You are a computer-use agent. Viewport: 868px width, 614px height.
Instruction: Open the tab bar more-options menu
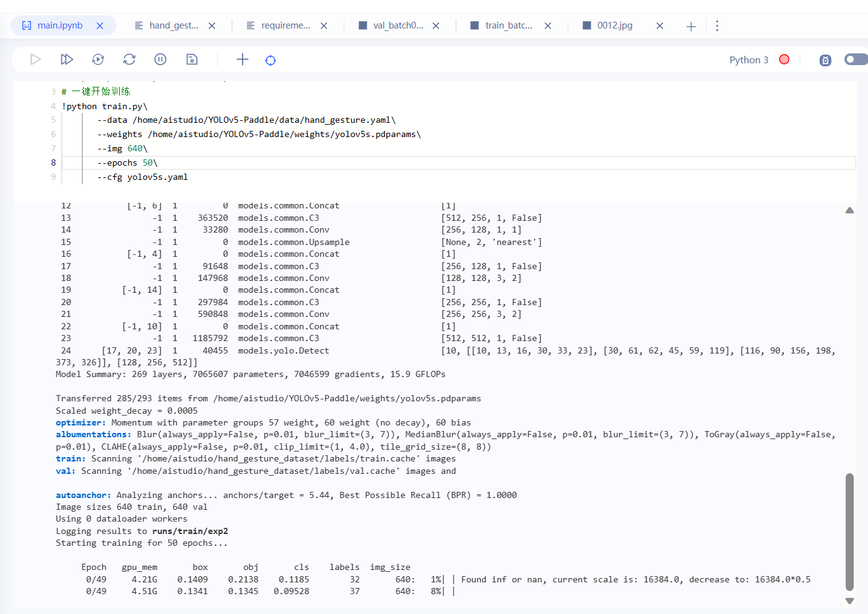pyautogui.click(x=717, y=25)
